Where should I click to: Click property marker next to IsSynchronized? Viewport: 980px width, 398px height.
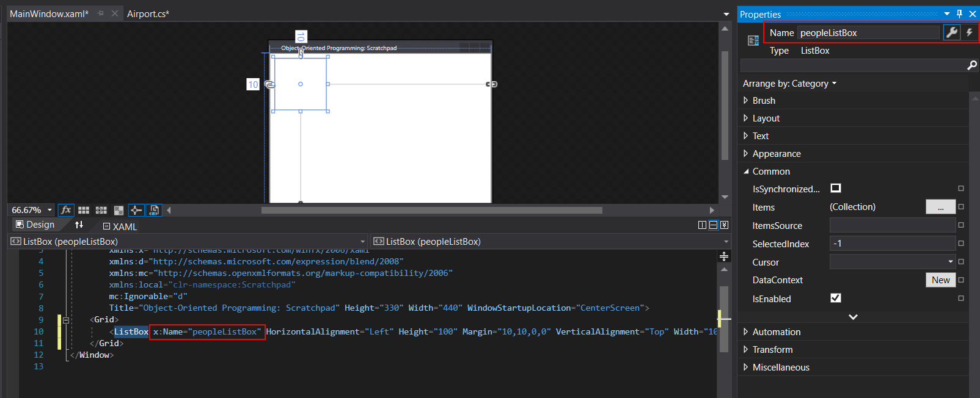pos(960,189)
